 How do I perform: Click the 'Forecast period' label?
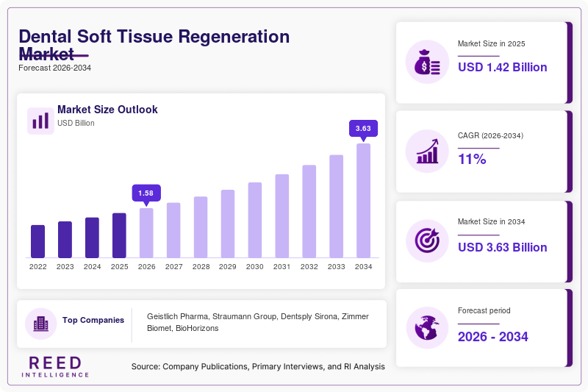point(484,310)
